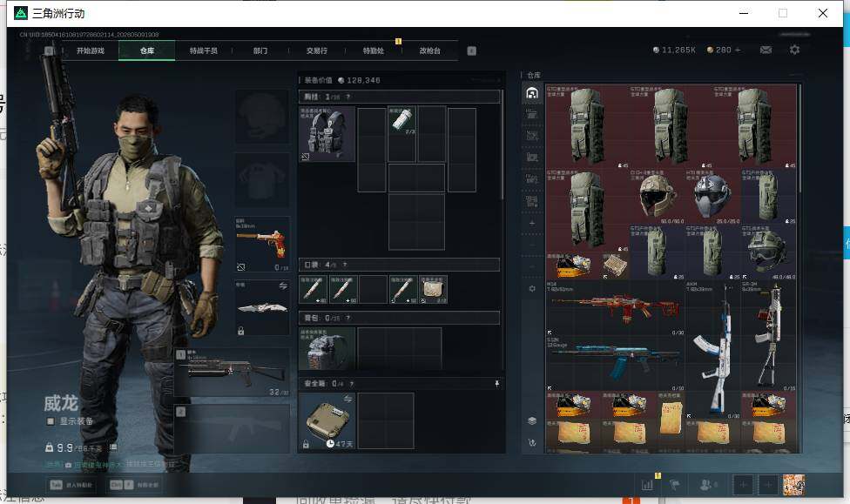Image resolution: width=850 pixels, height=504 pixels.
Task: Click the Tab button at bottom left
Action: click(x=71, y=485)
